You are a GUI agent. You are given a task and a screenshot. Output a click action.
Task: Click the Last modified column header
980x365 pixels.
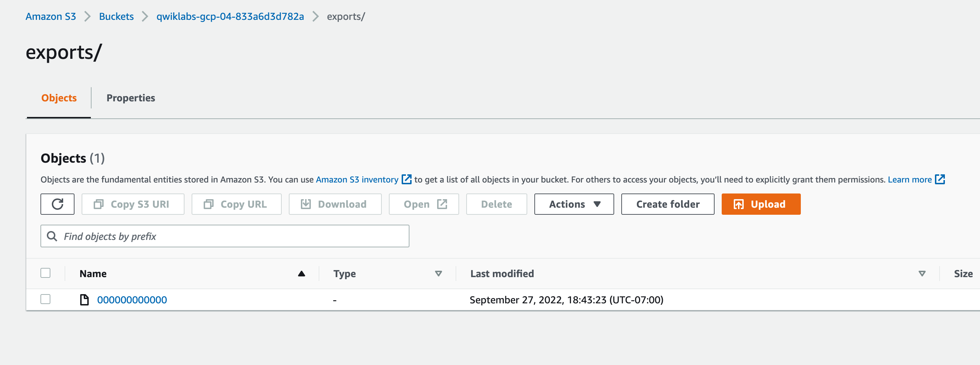pyautogui.click(x=502, y=274)
